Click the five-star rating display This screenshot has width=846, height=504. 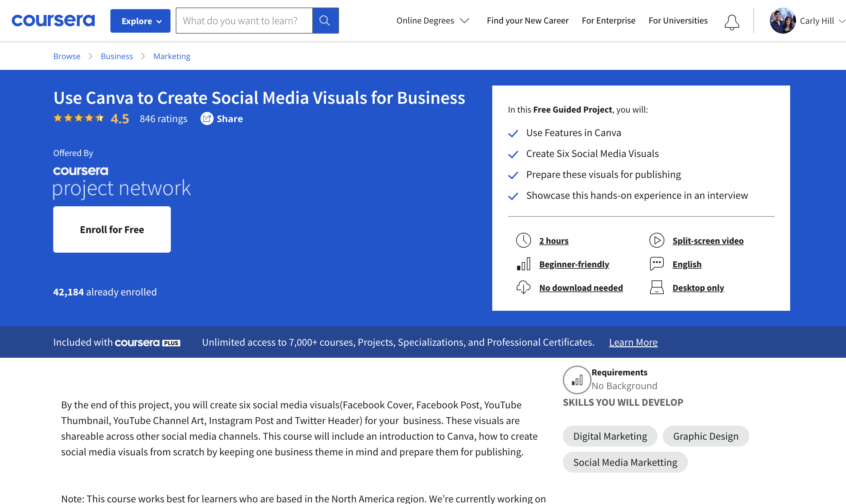click(78, 118)
